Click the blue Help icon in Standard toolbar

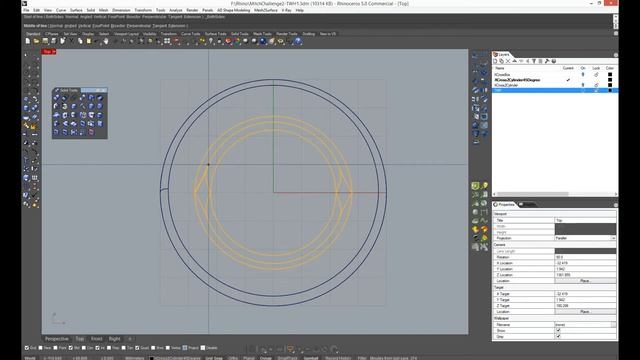tap(298, 41)
